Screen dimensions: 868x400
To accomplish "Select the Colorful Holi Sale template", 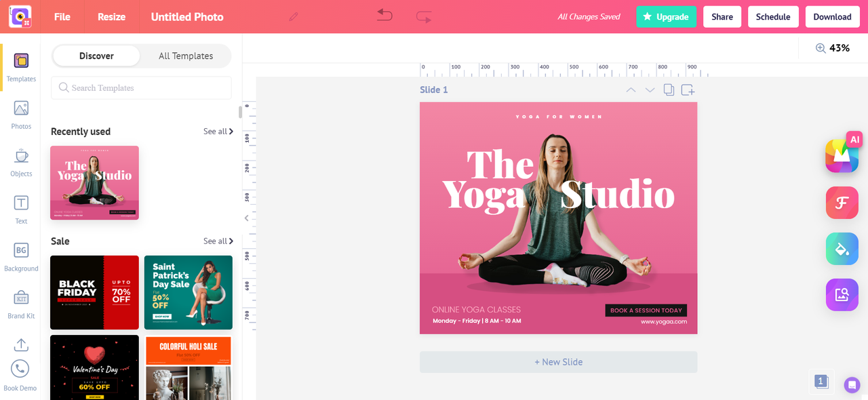I will (189, 367).
